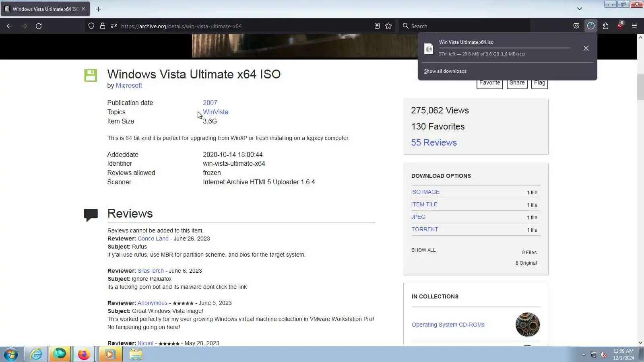Open the Anonymous reviewer link
The width and height of the screenshot is (644, 362).
(x=153, y=303)
